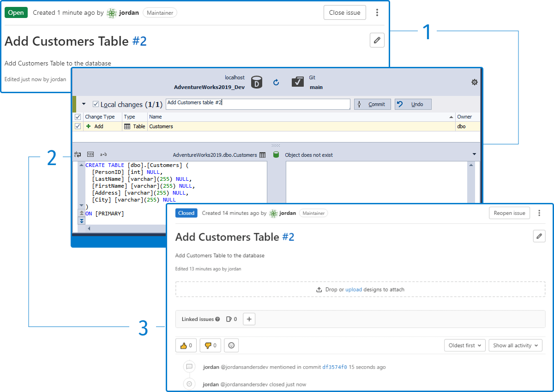This screenshot has height=392, width=554.
Task: Click the closed status icon in activity
Action: click(189, 384)
